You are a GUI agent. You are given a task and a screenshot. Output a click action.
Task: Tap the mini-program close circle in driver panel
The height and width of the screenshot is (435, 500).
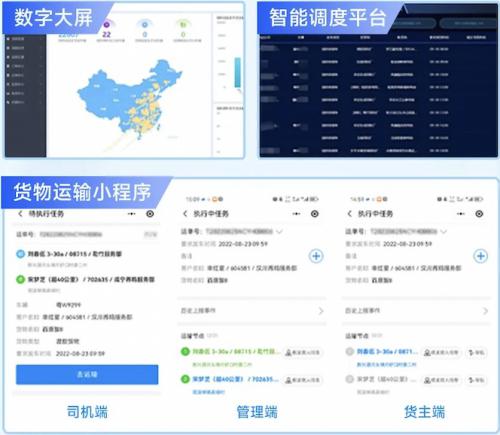150,214
